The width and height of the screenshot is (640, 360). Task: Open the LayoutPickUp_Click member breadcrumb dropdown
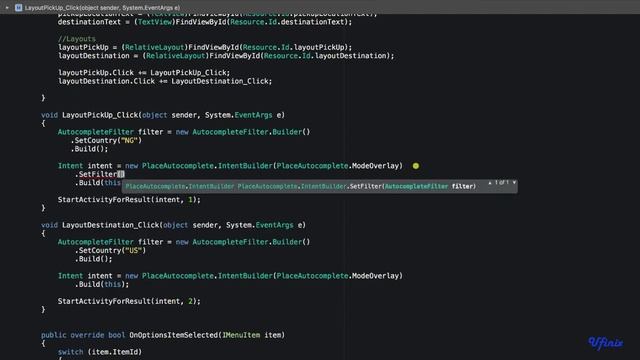click(102, 7)
